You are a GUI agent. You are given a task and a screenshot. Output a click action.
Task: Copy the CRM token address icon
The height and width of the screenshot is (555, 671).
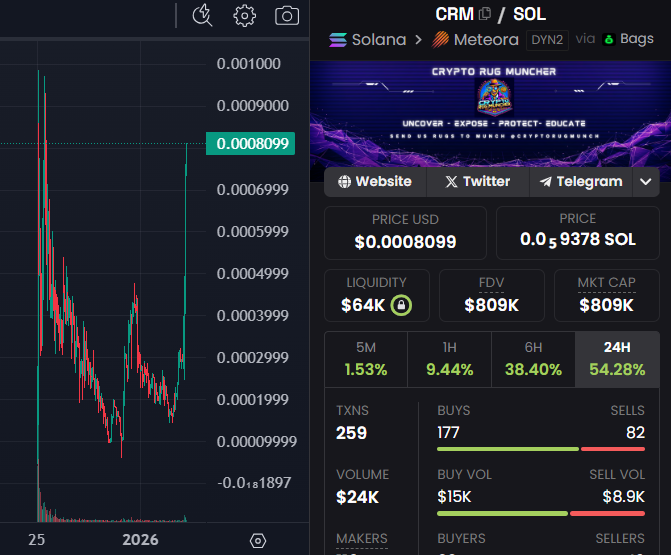(485, 14)
